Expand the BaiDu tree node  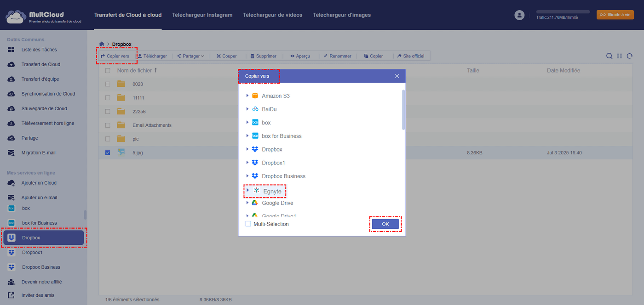(x=247, y=109)
